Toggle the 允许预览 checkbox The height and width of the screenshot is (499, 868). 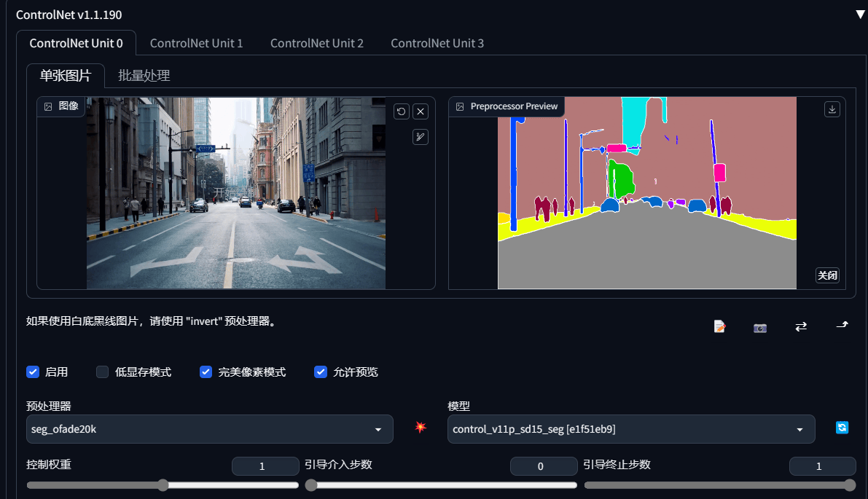tap(321, 372)
